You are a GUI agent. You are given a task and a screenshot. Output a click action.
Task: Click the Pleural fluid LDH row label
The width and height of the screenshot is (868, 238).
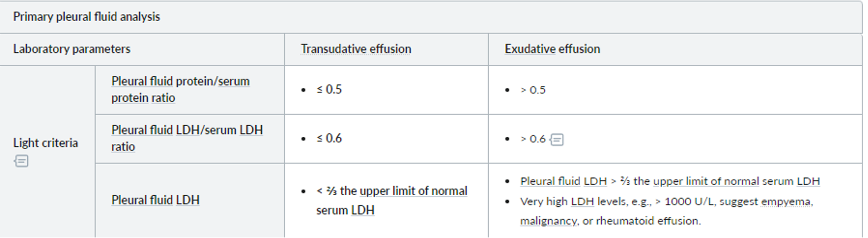155,200
